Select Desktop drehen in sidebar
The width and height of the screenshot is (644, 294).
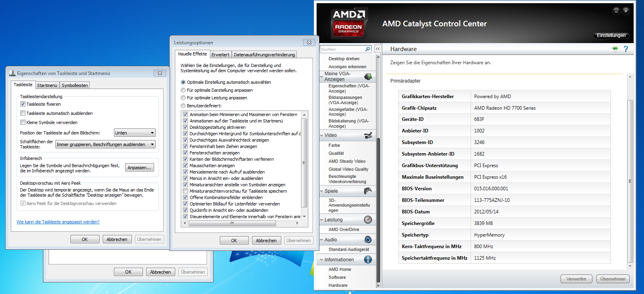coord(344,59)
